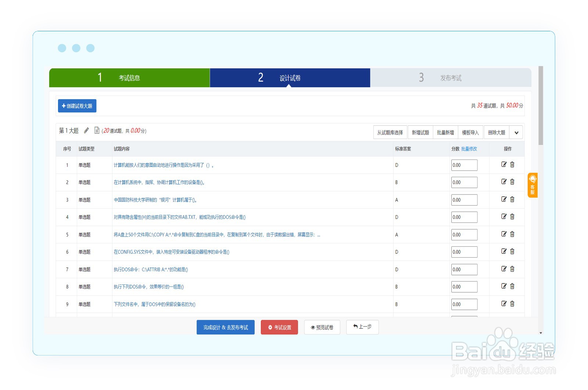Image resolution: width=588 pixels, height=390 pixels.
Task: Focus score field of question 9
Action: (x=464, y=304)
